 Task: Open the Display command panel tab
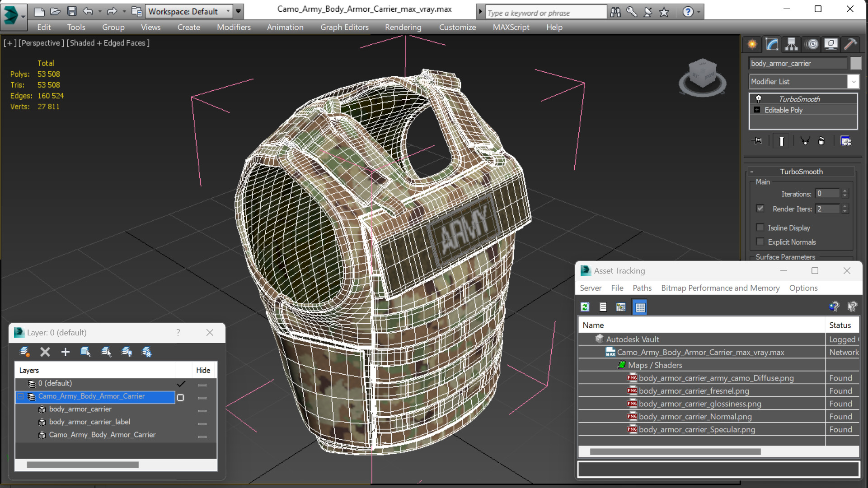coord(831,44)
